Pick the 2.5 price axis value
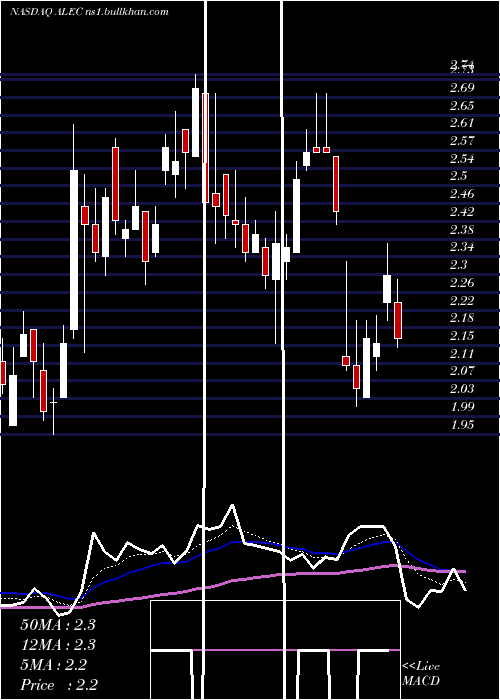Screen dimensions: 500x700 pos(458,176)
